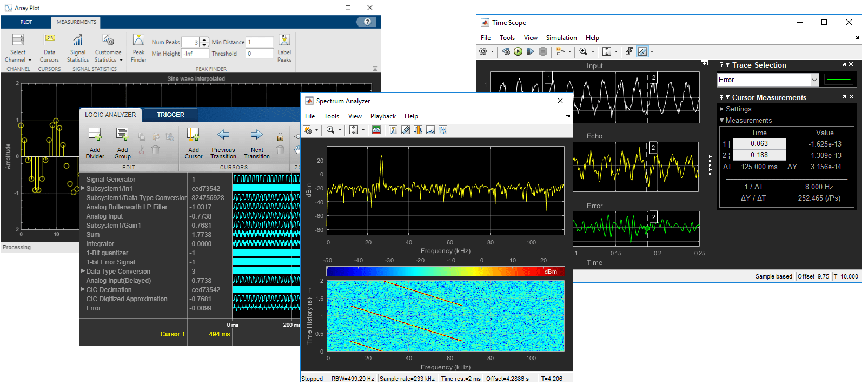Click the green trace color swatch
The width and height of the screenshot is (868, 384).
pyautogui.click(x=838, y=80)
